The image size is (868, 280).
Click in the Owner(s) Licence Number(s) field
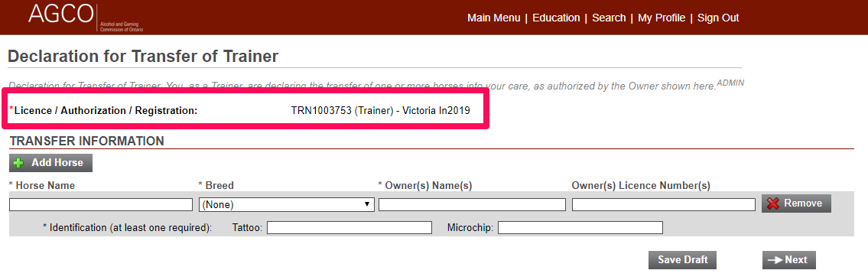coord(664,205)
